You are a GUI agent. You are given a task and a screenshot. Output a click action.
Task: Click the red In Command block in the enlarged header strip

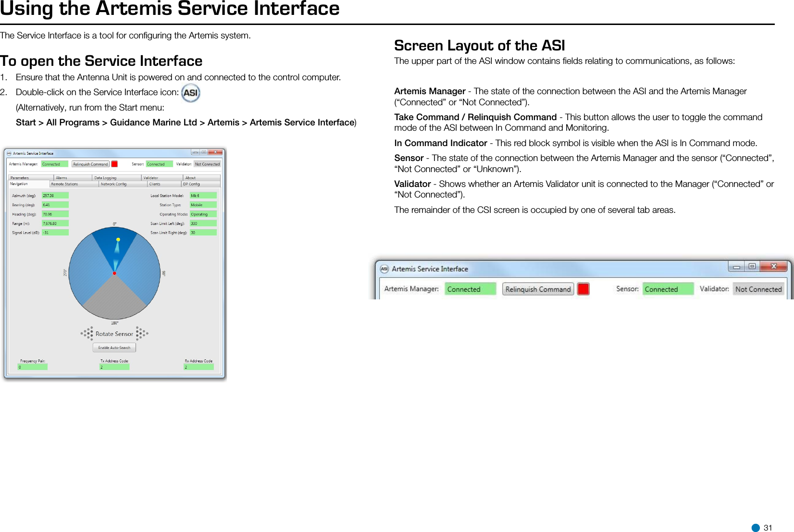(583, 289)
